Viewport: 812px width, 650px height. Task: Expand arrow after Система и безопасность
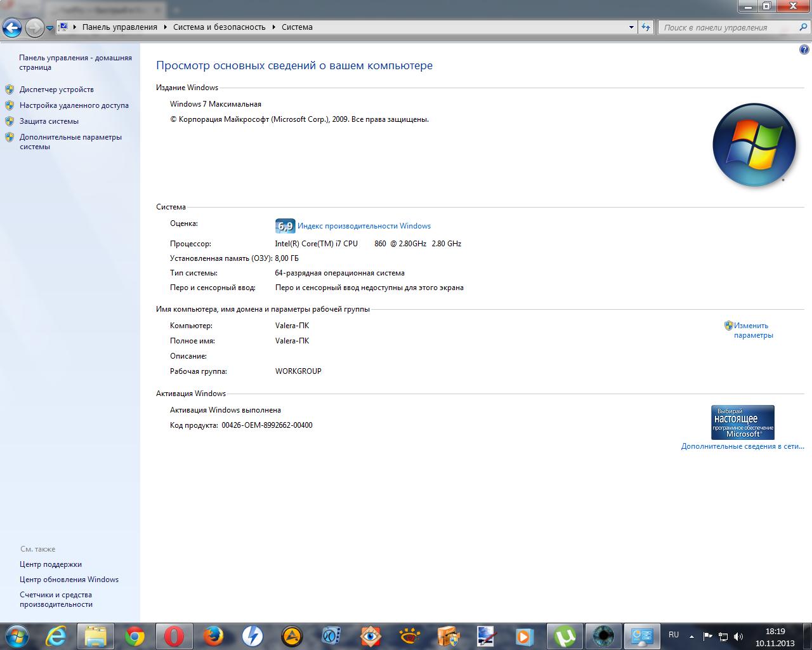coord(274,27)
